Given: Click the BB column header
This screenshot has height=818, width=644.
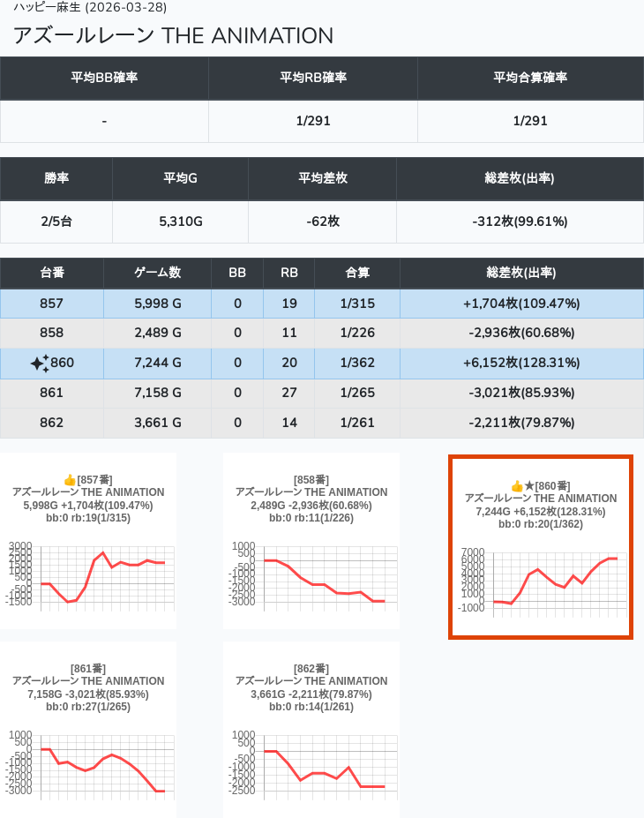Looking at the screenshot, I should 237,274.
